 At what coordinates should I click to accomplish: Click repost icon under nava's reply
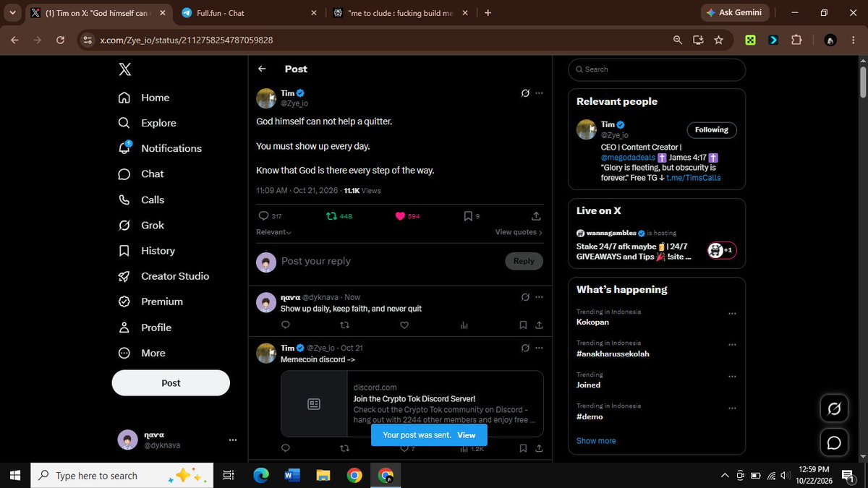[x=344, y=325]
